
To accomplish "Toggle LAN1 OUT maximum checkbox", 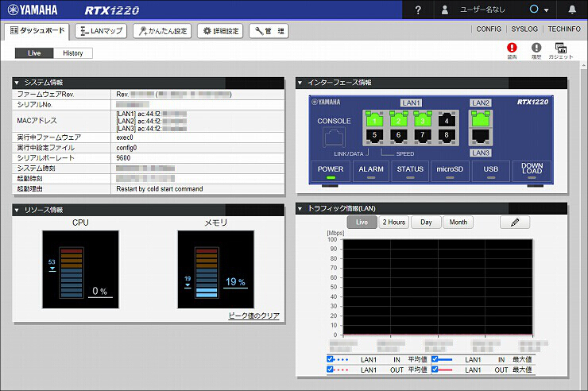I will coord(435,370).
